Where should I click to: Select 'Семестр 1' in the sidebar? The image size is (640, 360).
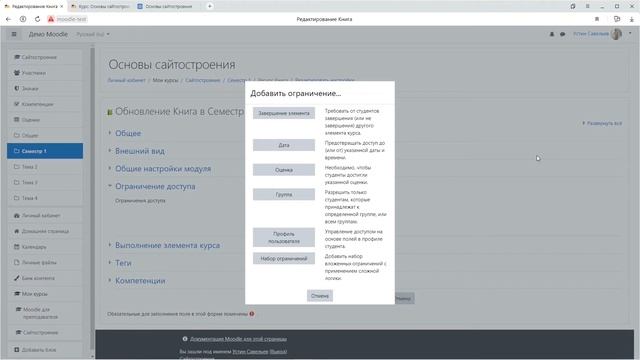pyautogui.click(x=45, y=151)
